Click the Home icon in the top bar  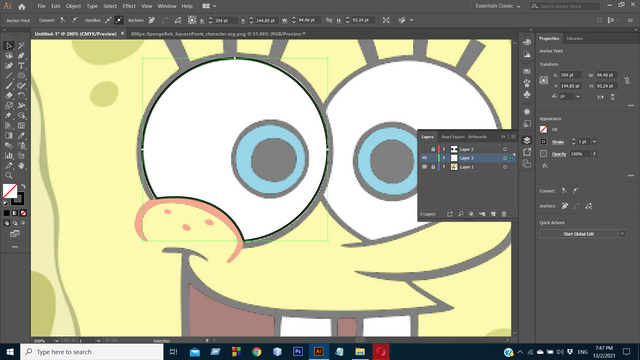coord(22,7)
